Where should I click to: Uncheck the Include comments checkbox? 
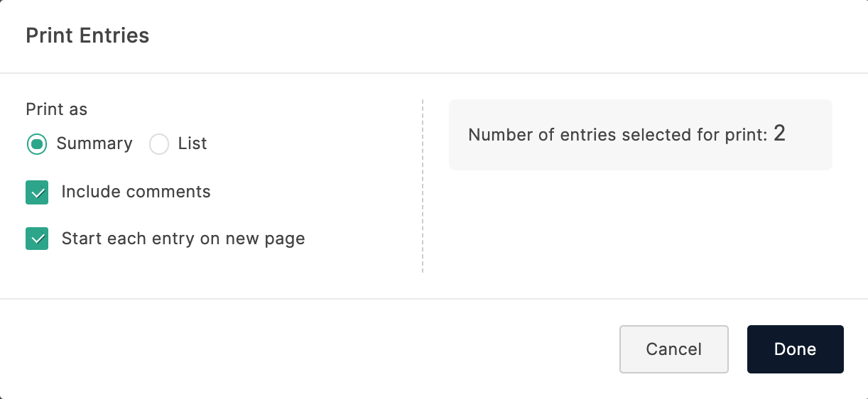(x=37, y=192)
